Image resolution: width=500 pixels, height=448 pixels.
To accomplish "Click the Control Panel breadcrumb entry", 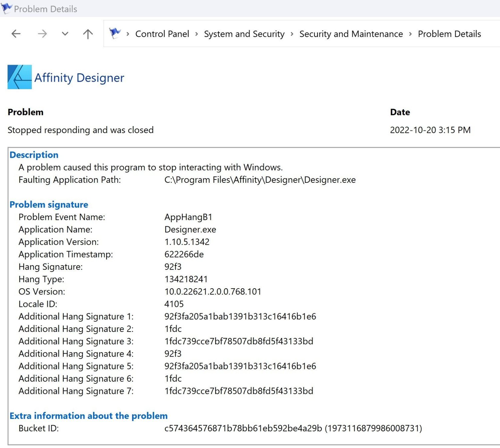I will point(162,34).
